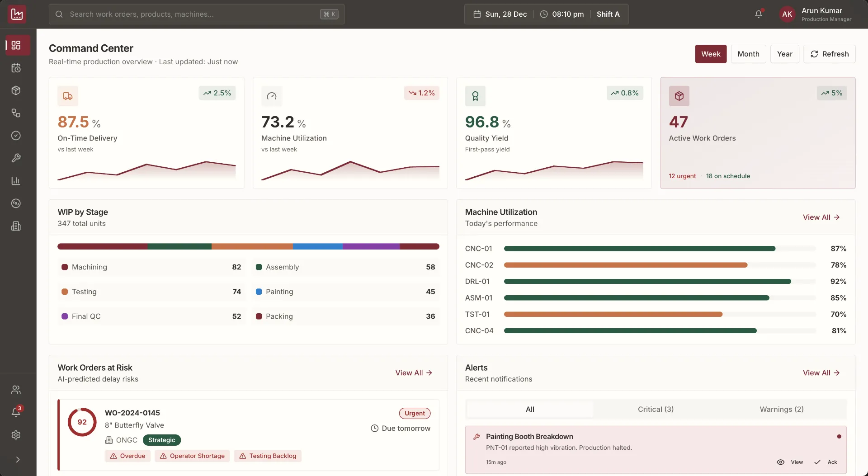Click the wrench maintenance sidebar icon
The image size is (868, 476).
tap(16, 158)
